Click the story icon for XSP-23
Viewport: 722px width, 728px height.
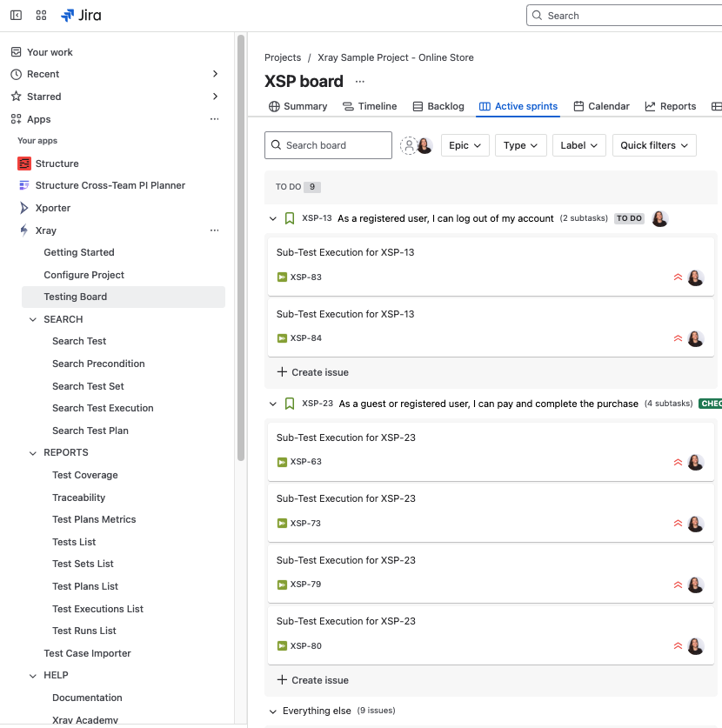[x=290, y=404]
